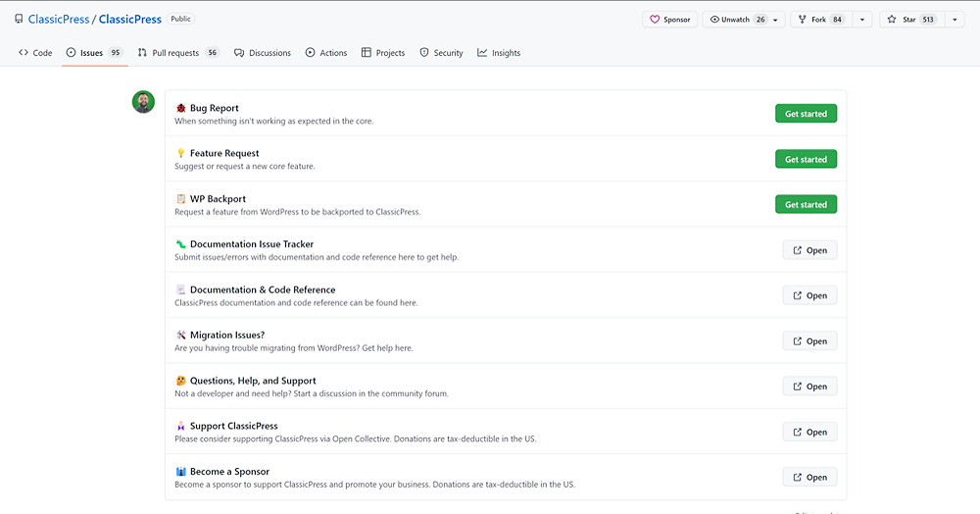The image size is (980, 514).
Task: Click the Become a Sponsor title text
Action: click(230, 472)
